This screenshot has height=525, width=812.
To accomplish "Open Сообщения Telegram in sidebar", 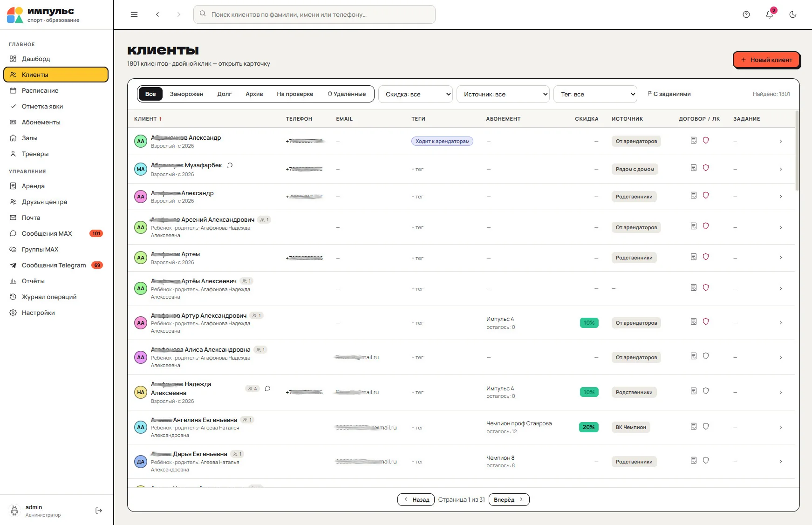I will [56, 265].
